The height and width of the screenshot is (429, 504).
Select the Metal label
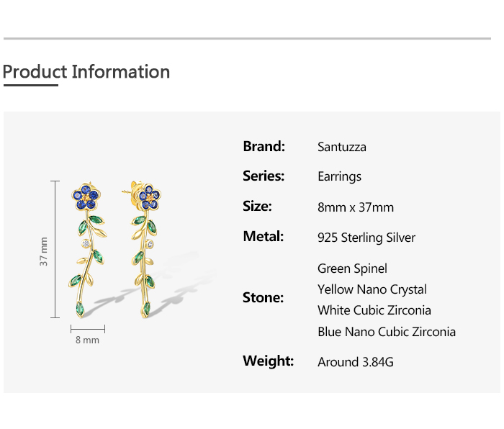[263, 236]
